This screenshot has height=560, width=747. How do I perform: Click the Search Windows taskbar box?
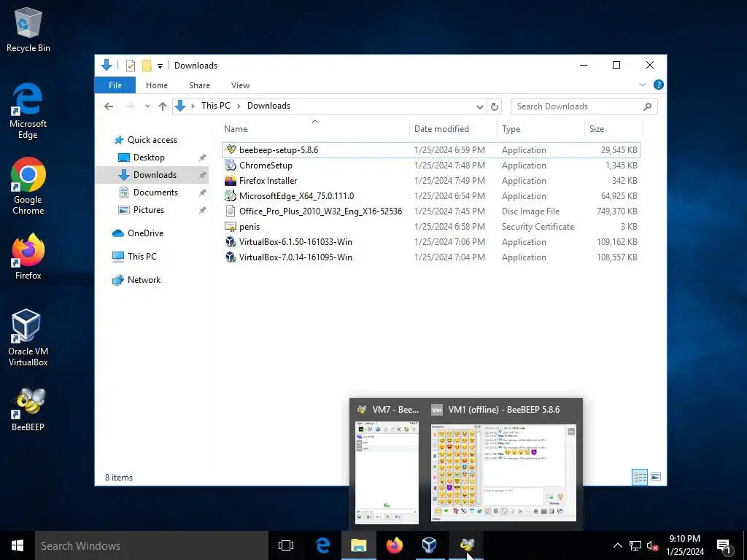[x=152, y=545]
